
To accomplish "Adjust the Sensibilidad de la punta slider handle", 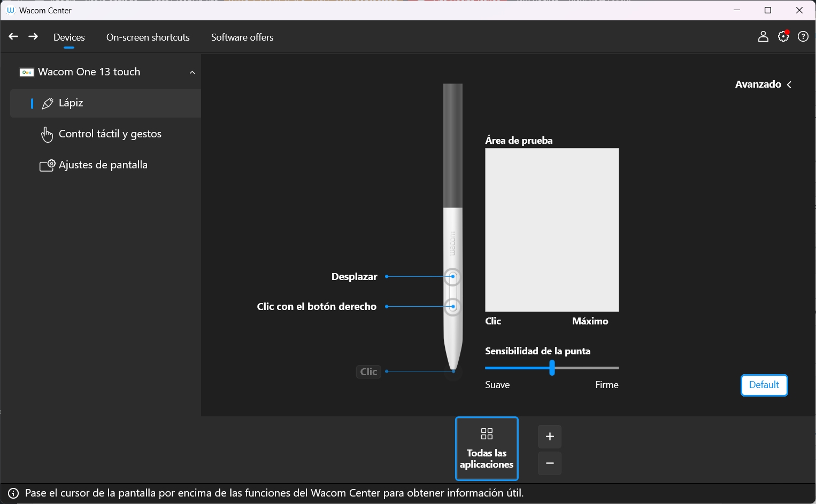I will pos(552,368).
